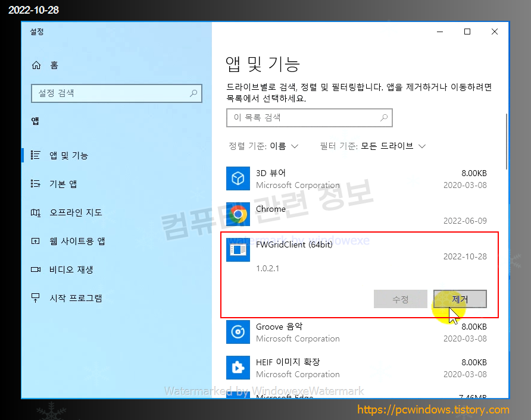
Task: Click magnifier icon in 설정 검색 box
Action: point(193,93)
